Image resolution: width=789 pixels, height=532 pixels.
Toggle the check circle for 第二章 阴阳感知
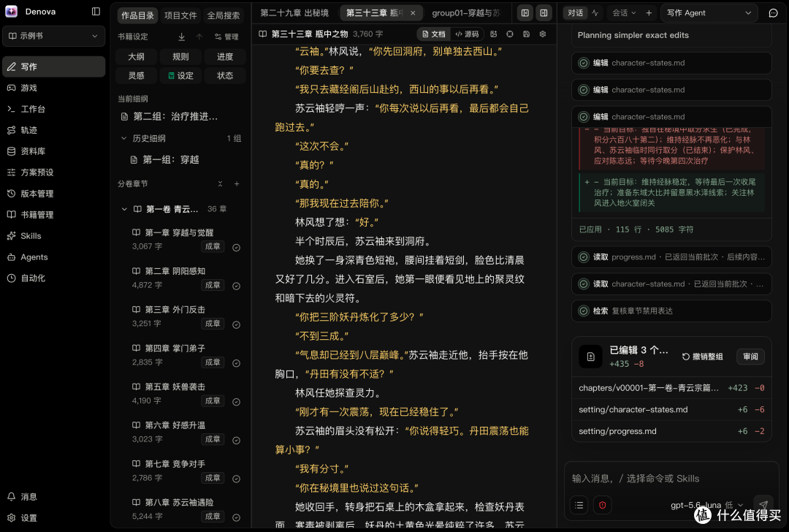pos(236,286)
